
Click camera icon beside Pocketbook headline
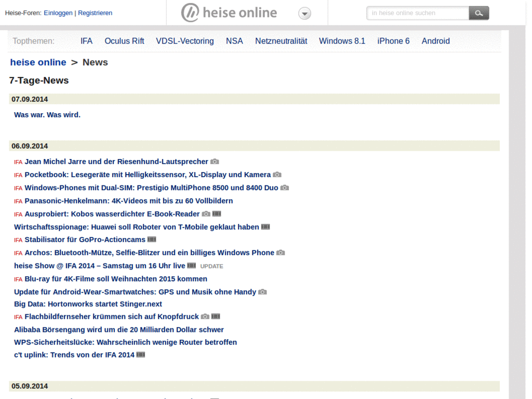(277, 175)
